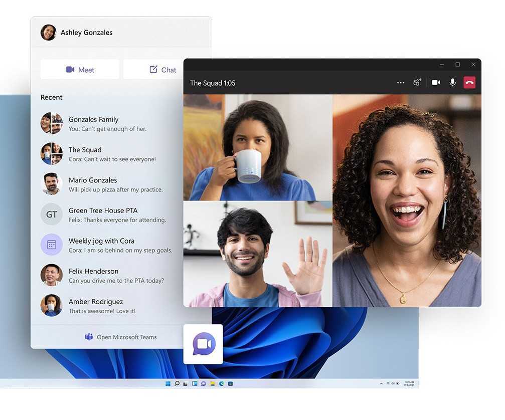Open File Explorer from the taskbar
Viewport: 505px width, 420px height.
tap(213, 384)
